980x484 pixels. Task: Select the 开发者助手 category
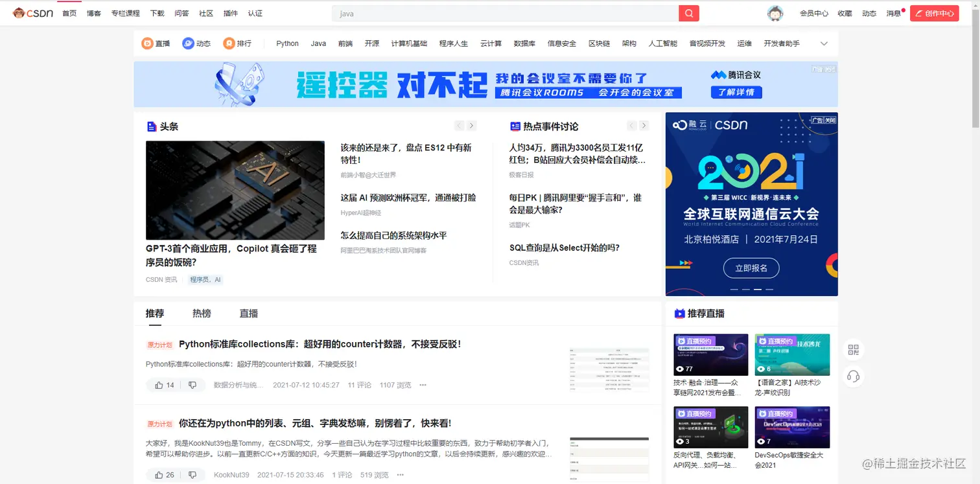click(782, 43)
